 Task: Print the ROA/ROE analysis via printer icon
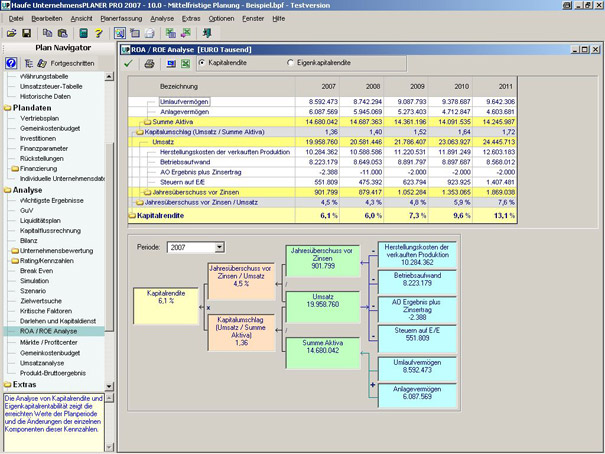point(149,64)
